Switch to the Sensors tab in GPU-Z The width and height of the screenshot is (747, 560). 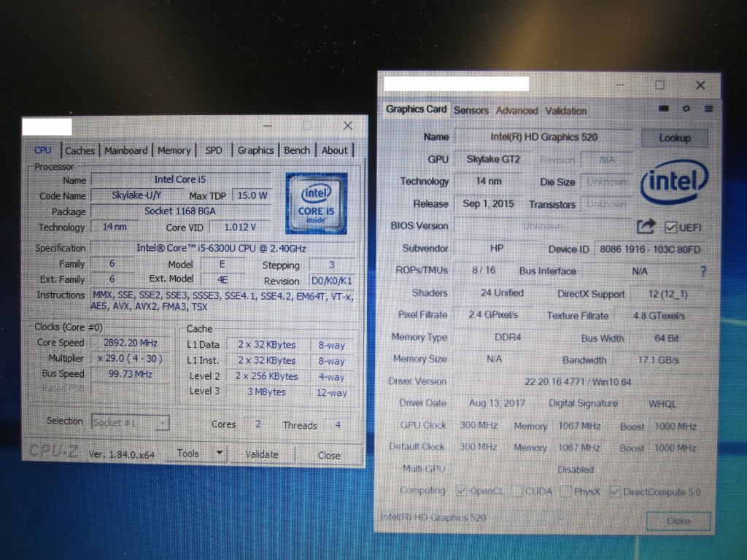click(x=471, y=111)
